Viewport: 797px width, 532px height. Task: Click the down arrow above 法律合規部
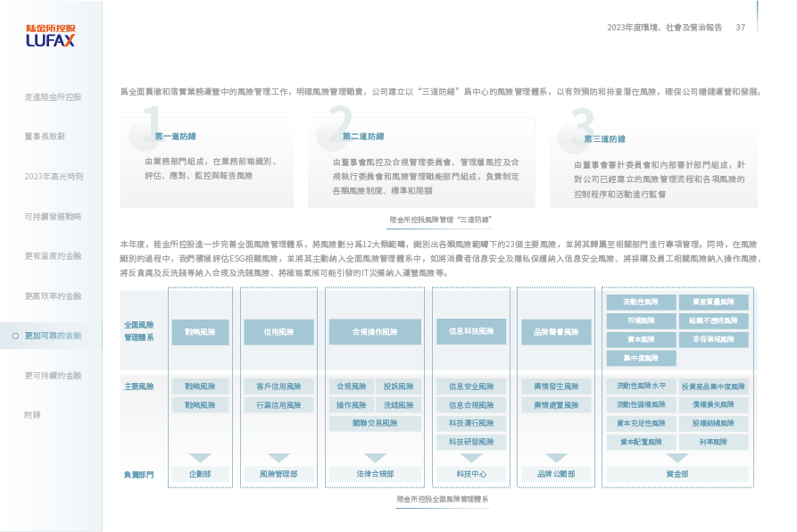(x=375, y=458)
